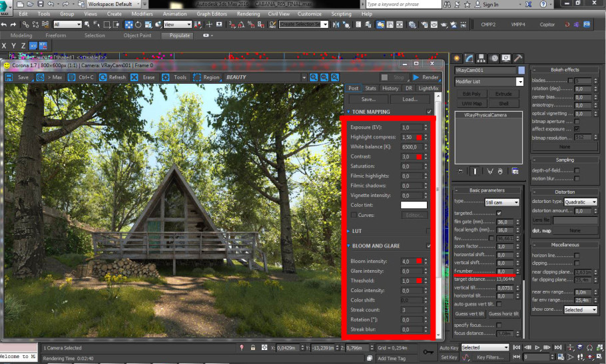Viewport: 606px width, 364px height.
Task: Click the Erase icon in Corona toolbar
Action: [x=134, y=77]
